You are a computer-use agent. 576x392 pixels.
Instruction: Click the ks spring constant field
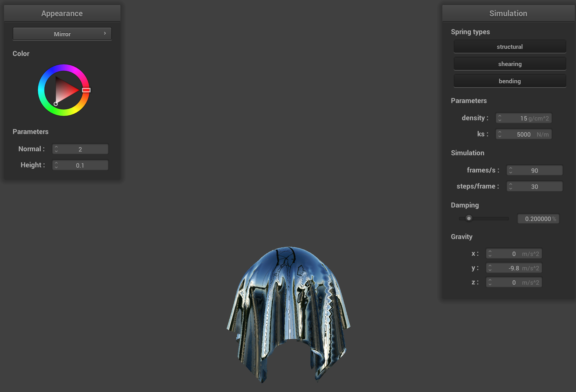tap(524, 134)
